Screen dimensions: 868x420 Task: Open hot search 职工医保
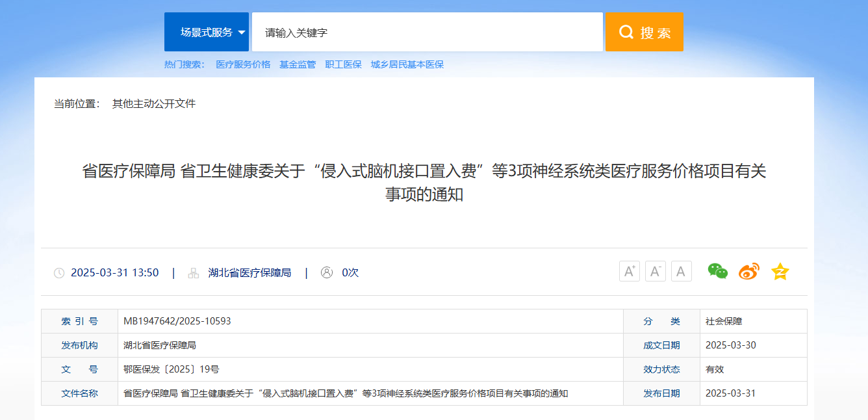point(344,64)
